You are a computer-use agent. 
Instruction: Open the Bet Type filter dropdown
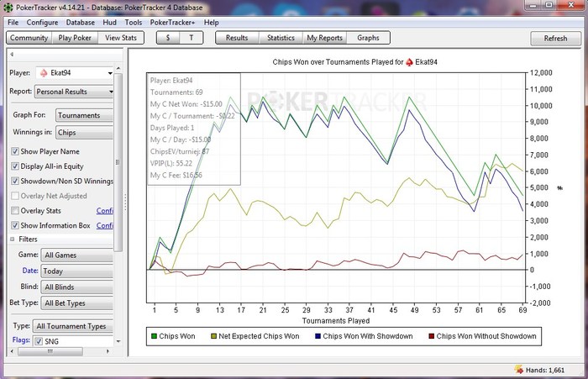coord(77,303)
